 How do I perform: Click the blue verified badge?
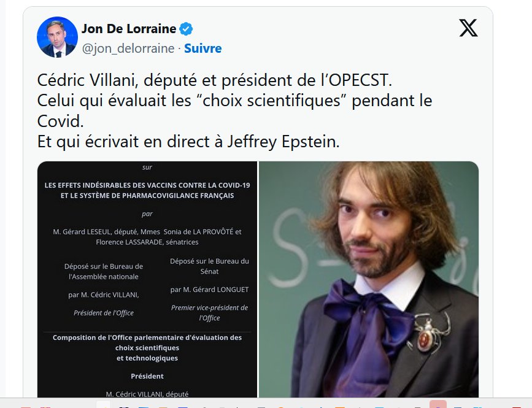(187, 29)
